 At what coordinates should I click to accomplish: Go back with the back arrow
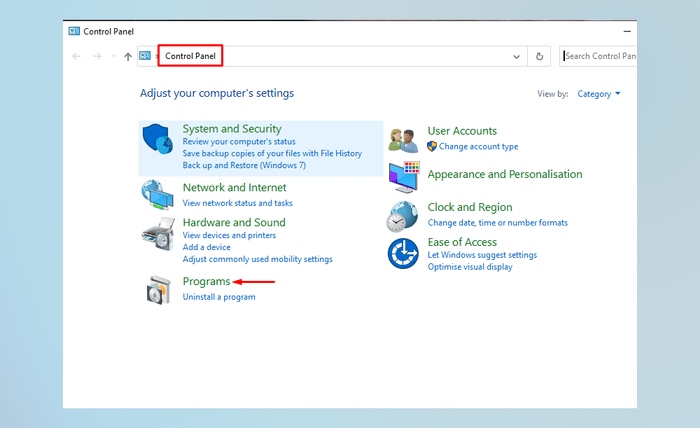pyautogui.click(x=76, y=56)
